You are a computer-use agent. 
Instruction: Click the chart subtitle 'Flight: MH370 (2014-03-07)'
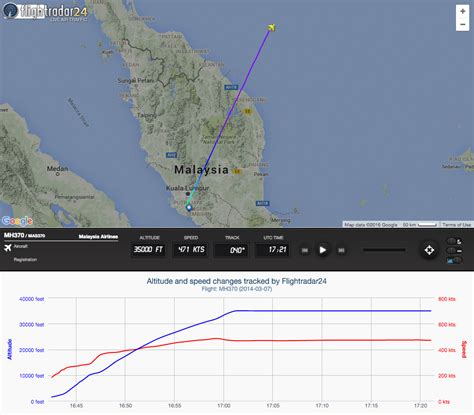(x=237, y=289)
